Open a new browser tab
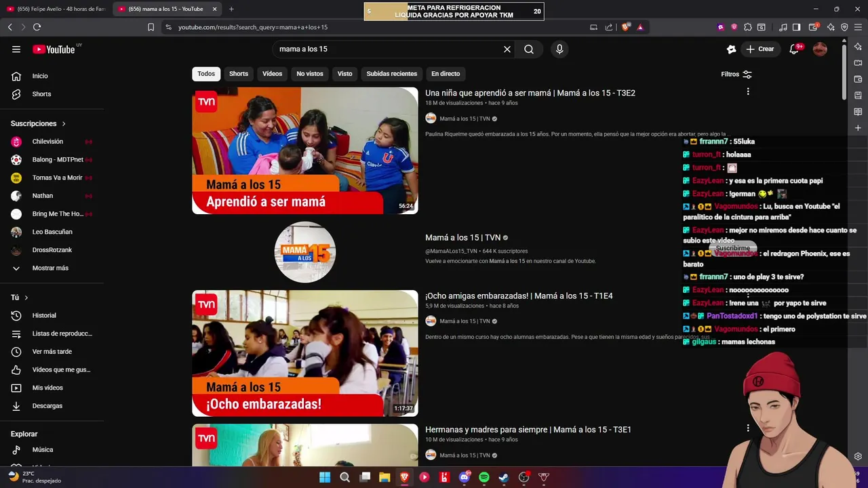The height and width of the screenshot is (488, 868). point(231,9)
